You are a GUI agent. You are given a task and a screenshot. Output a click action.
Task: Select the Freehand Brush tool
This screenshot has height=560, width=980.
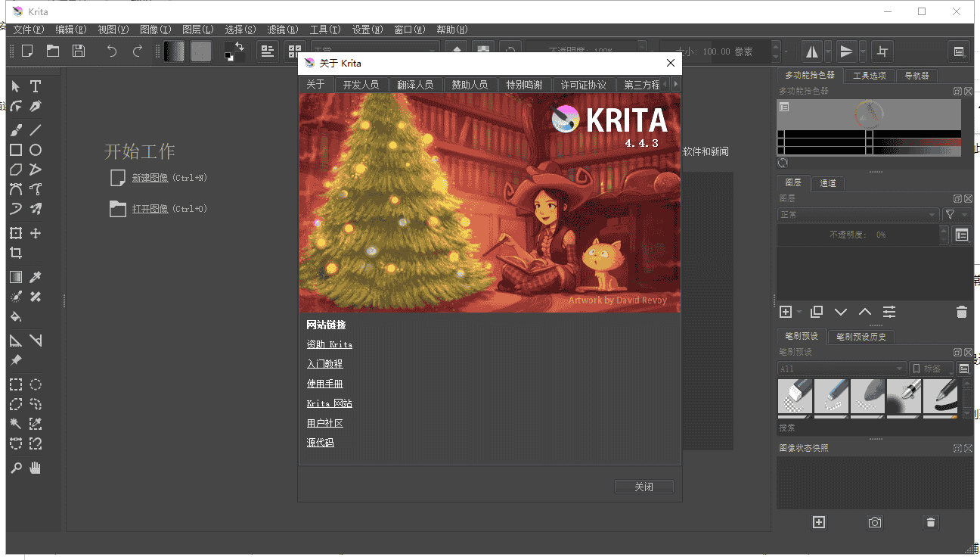[15, 129]
